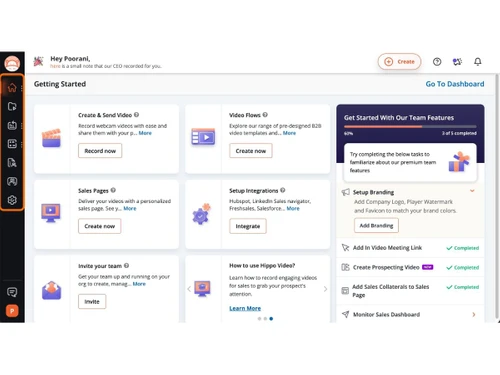Open Monitor Sales Dashboard task

click(x=410, y=314)
